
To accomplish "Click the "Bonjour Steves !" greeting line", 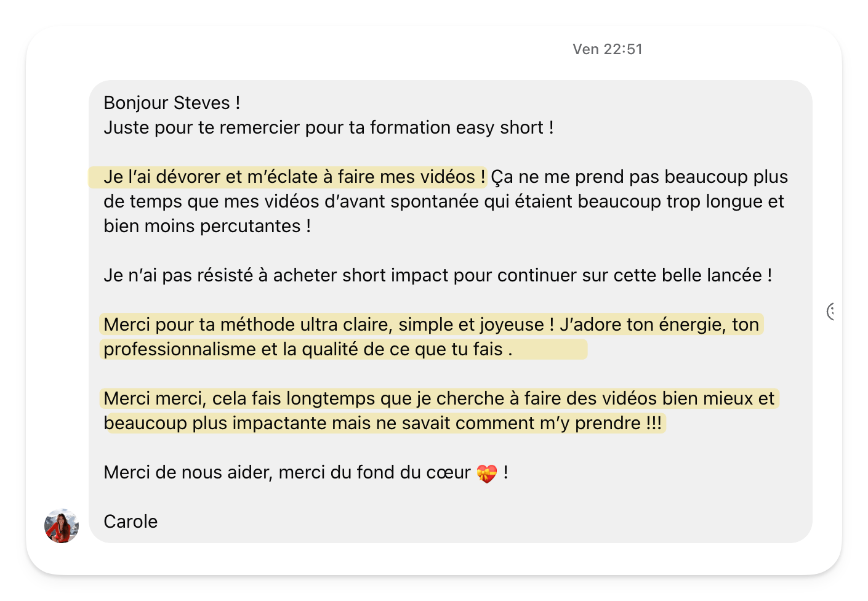I will 172,103.
